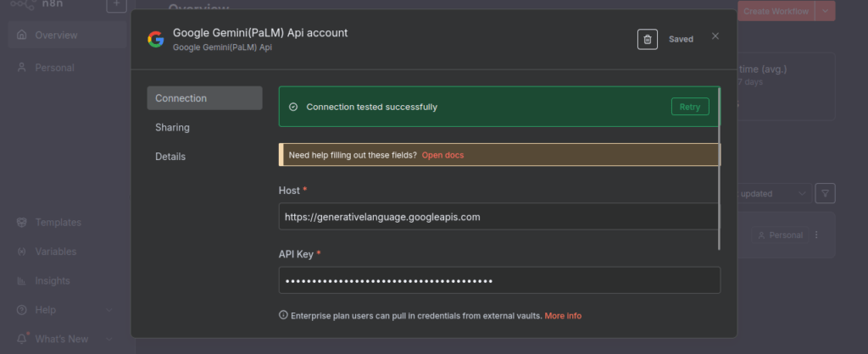Click the plus icon in sidebar header
The width and height of the screenshot is (868, 354).
pos(116,4)
